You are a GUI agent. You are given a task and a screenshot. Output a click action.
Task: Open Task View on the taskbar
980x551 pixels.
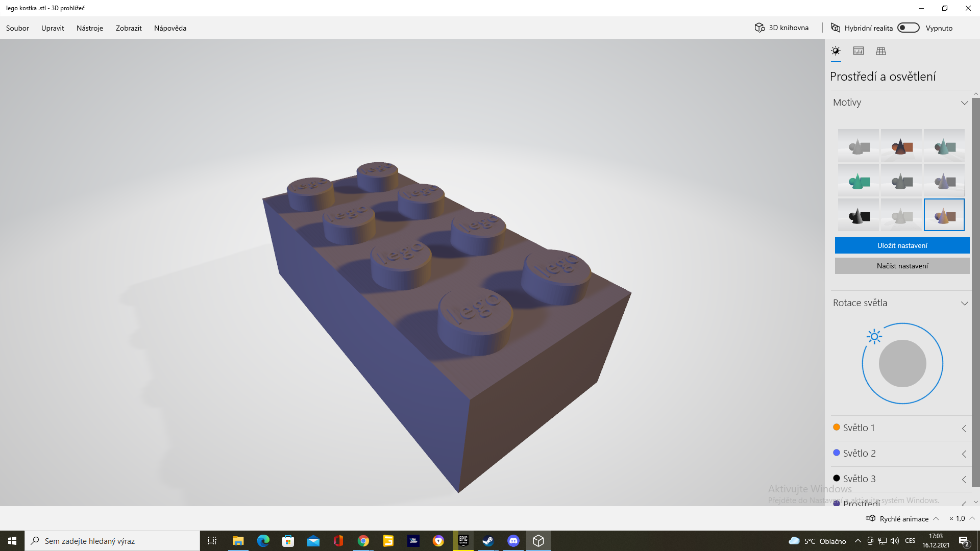coord(212,541)
